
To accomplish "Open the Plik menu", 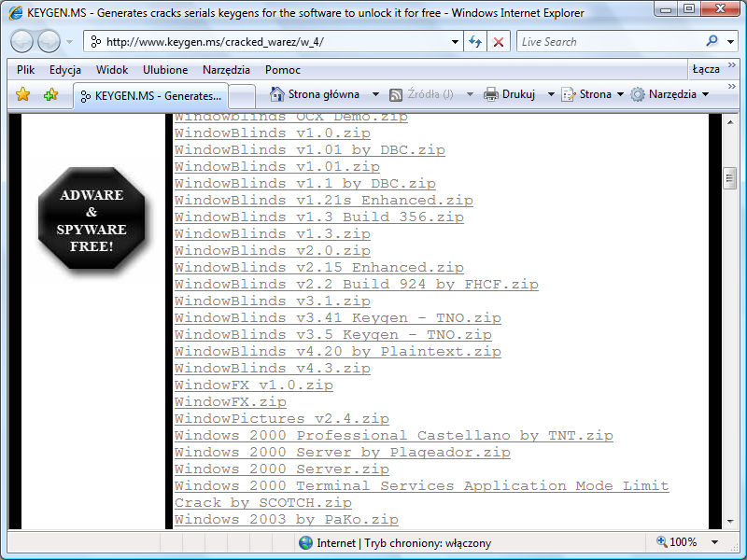I will (26, 70).
